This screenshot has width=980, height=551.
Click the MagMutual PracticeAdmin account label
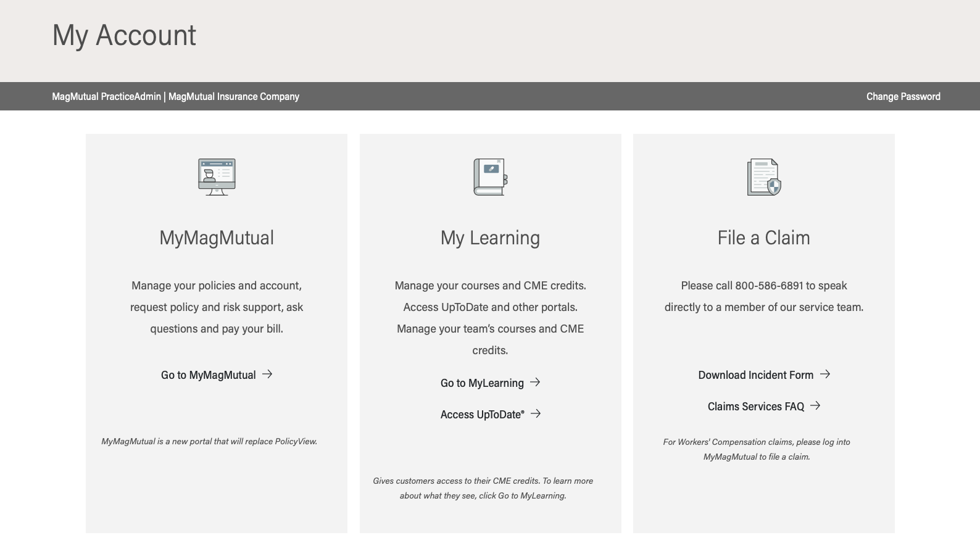175,96
